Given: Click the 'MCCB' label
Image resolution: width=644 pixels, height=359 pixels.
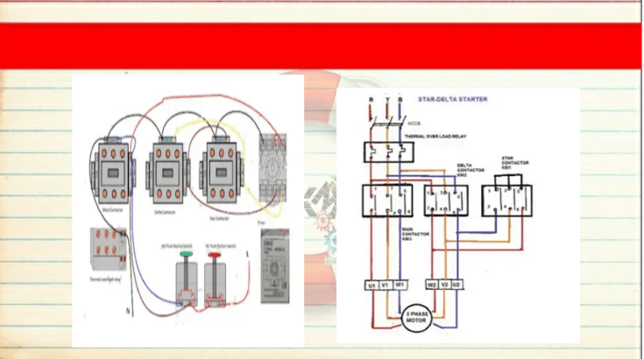Looking at the screenshot, I should (414, 123).
